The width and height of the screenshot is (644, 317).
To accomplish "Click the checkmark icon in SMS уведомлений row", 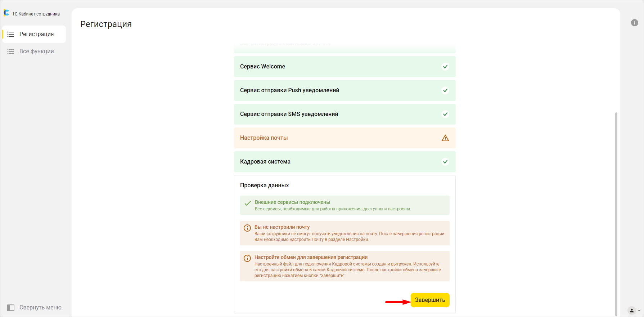I will coord(445,114).
